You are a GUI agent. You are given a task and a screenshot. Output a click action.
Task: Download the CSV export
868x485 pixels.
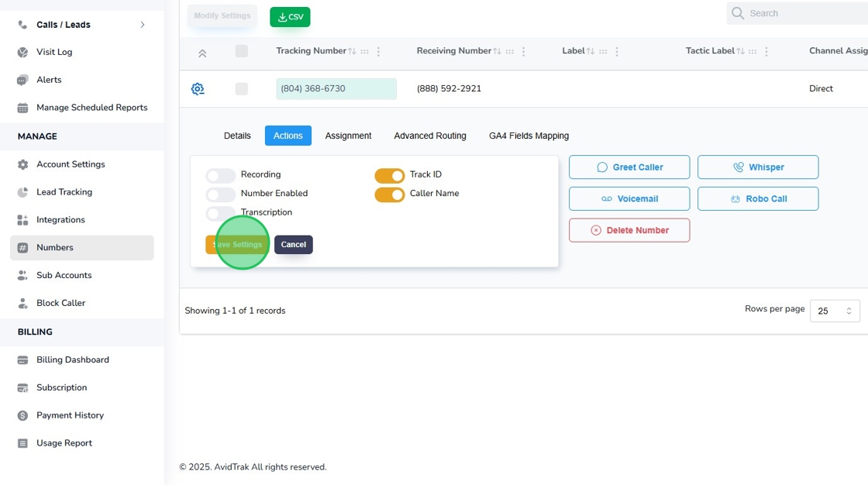290,16
